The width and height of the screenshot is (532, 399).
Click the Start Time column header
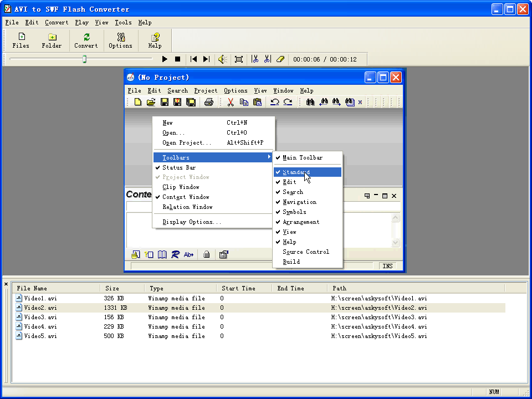[244, 288]
